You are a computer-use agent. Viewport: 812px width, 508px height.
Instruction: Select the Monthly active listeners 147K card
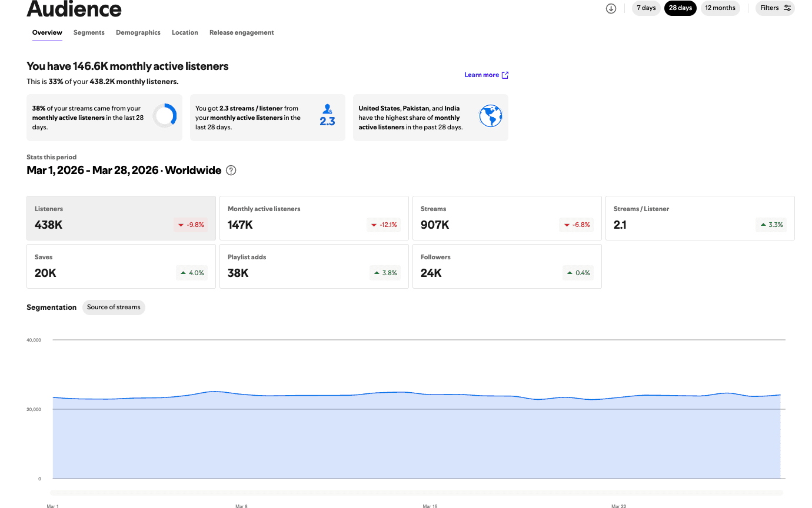click(314, 218)
